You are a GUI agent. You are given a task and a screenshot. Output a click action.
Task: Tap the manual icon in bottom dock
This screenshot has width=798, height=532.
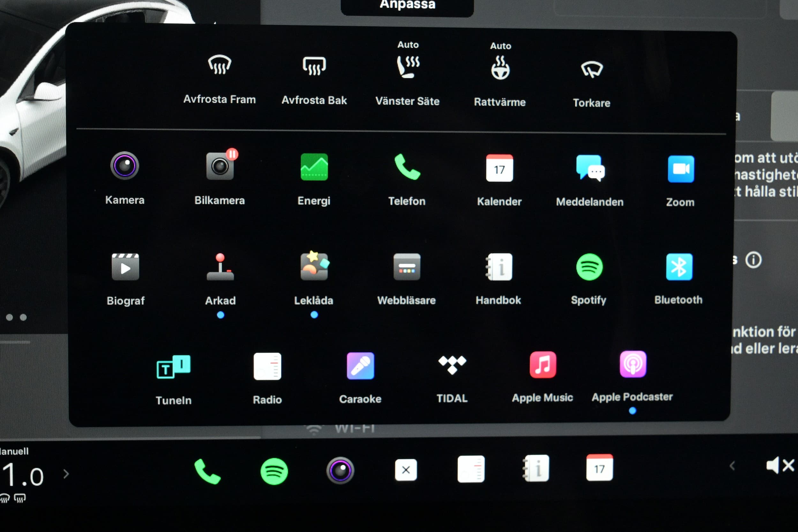click(536, 468)
